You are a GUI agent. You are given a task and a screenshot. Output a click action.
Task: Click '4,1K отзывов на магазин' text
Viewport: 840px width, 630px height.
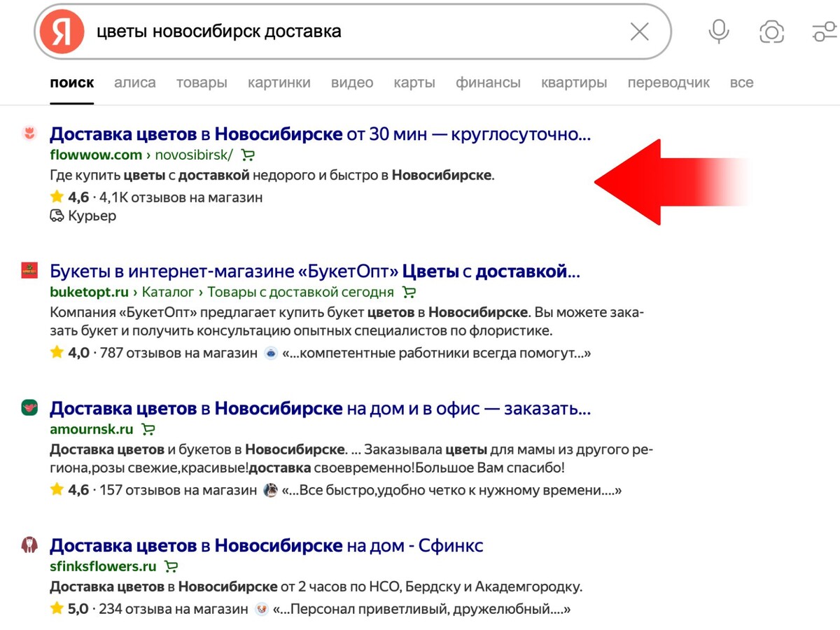tap(181, 197)
